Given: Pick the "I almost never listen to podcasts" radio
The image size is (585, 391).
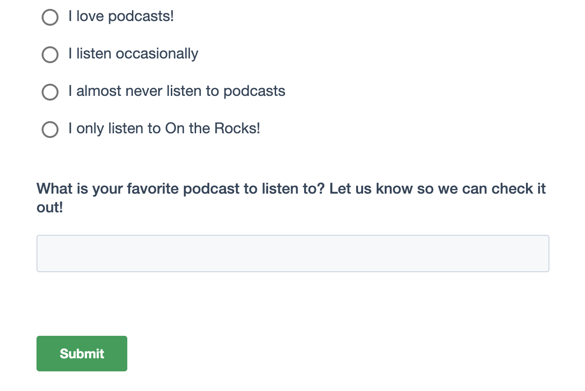Looking at the screenshot, I should tap(50, 92).
